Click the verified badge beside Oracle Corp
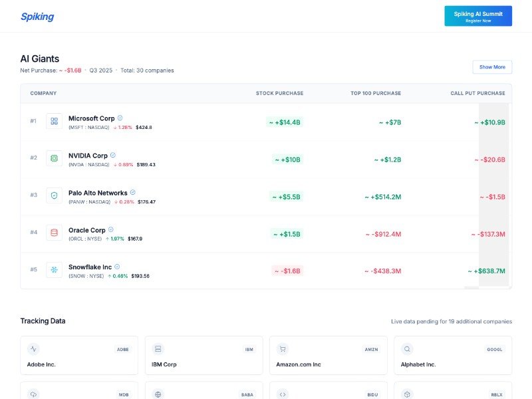Viewport: 532px width, 399px height. pyautogui.click(x=111, y=229)
